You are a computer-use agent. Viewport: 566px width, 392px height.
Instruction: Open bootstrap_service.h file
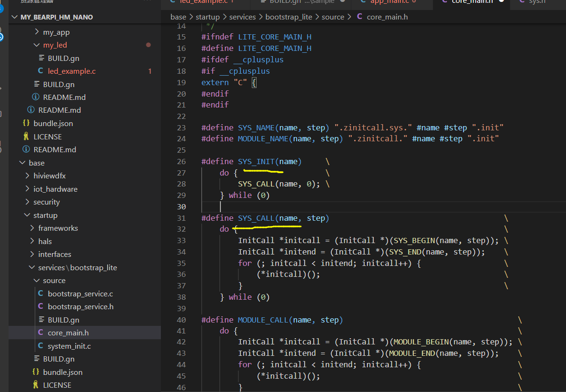pyautogui.click(x=80, y=306)
